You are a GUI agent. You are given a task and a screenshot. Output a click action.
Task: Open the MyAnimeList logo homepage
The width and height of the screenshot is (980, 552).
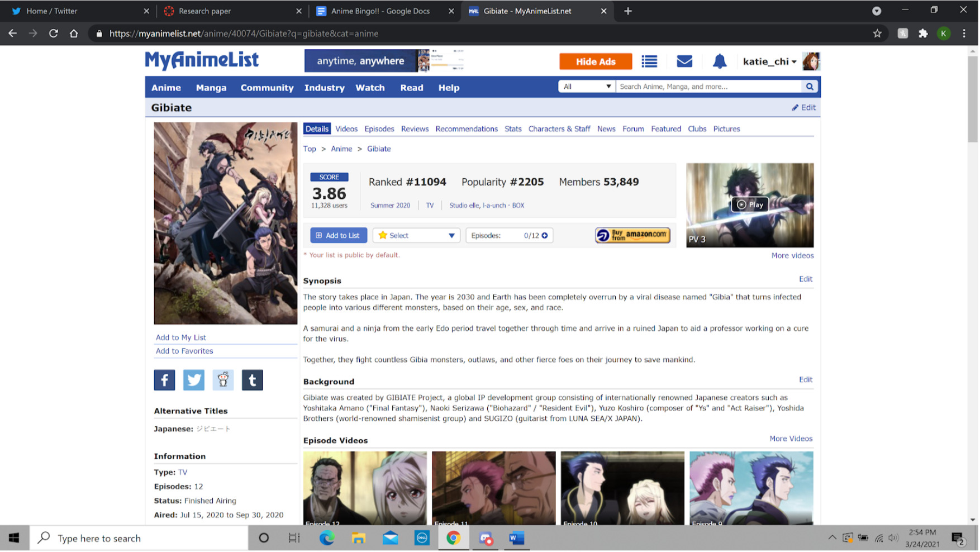202,60
